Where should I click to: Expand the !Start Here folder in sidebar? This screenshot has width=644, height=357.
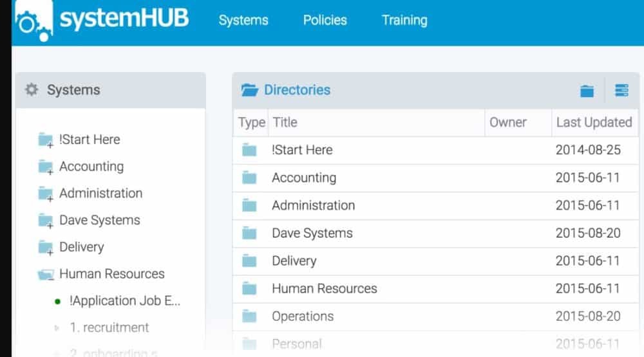[x=45, y=140]
